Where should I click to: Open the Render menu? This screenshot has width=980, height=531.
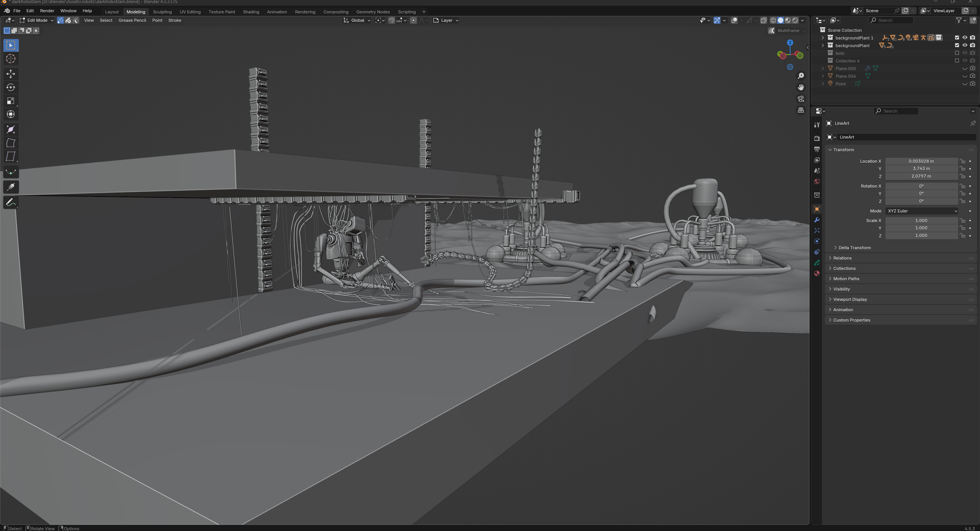tap(47, 11)
